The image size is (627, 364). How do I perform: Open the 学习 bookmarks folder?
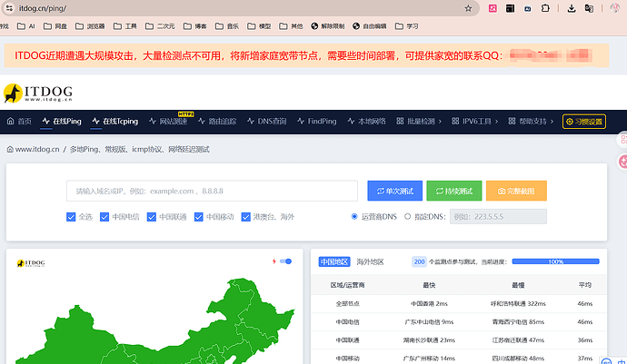tap(407, 26)
